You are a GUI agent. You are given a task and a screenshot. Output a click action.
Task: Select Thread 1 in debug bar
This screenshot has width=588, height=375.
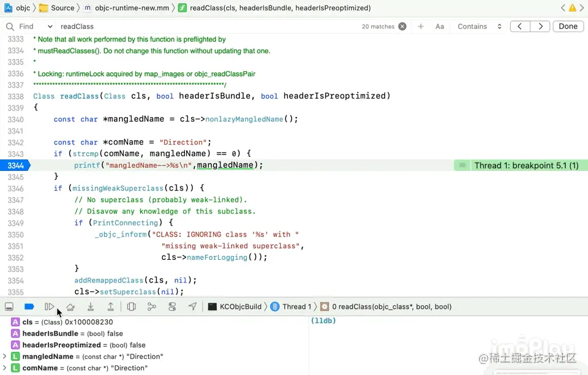[x=290, y=307]
